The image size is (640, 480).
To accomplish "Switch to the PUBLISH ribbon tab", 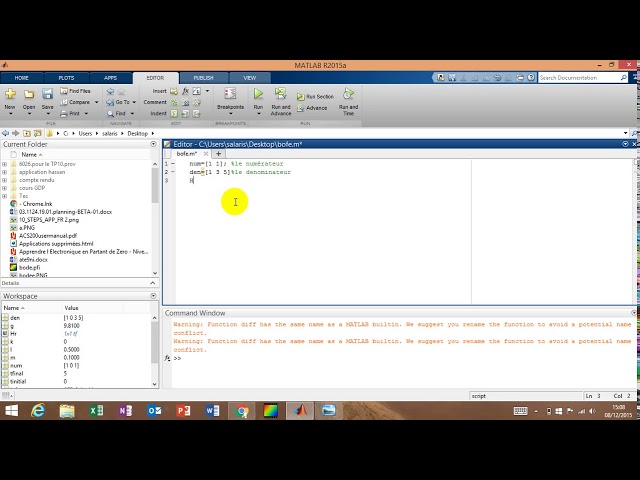I will pos(203,78).
